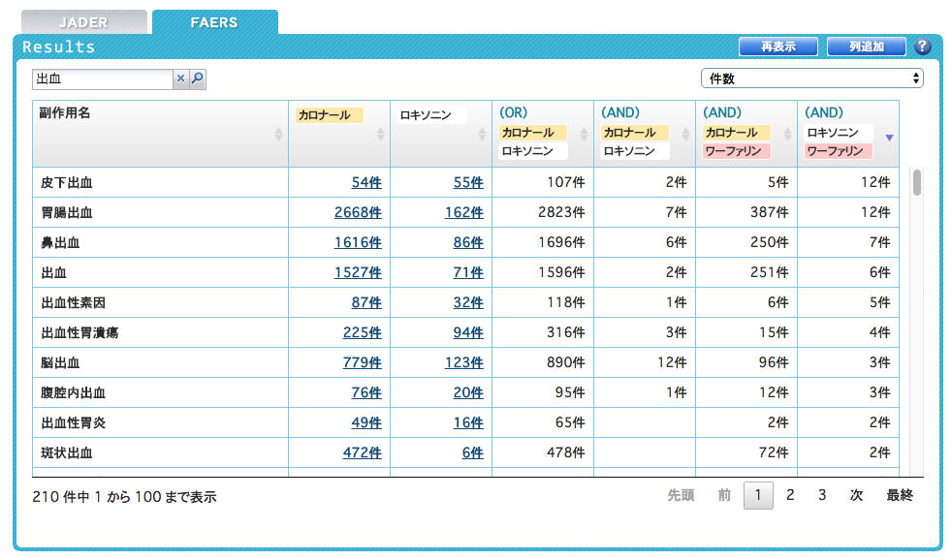The image size is (952, 560).
Task: Click the magnifier search icon
Action: click(x=197, y=79)
